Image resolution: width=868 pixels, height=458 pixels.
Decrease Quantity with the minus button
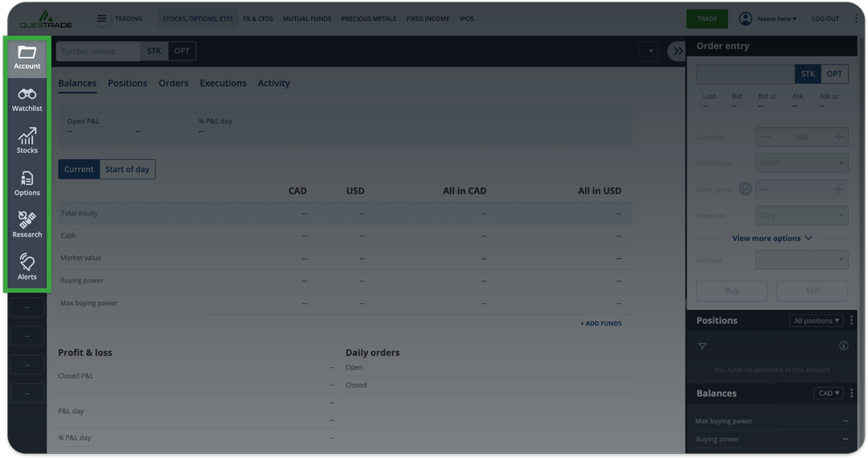766,137
